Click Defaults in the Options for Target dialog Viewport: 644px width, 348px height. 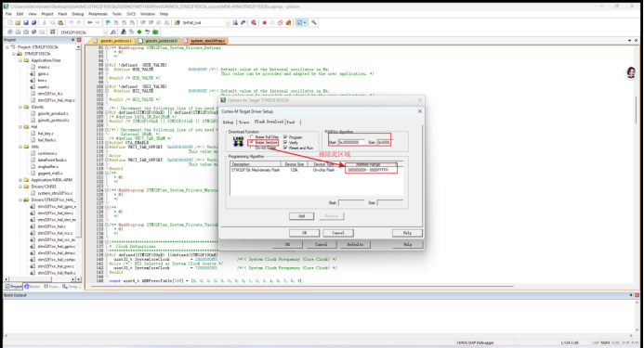click(355, 244)
